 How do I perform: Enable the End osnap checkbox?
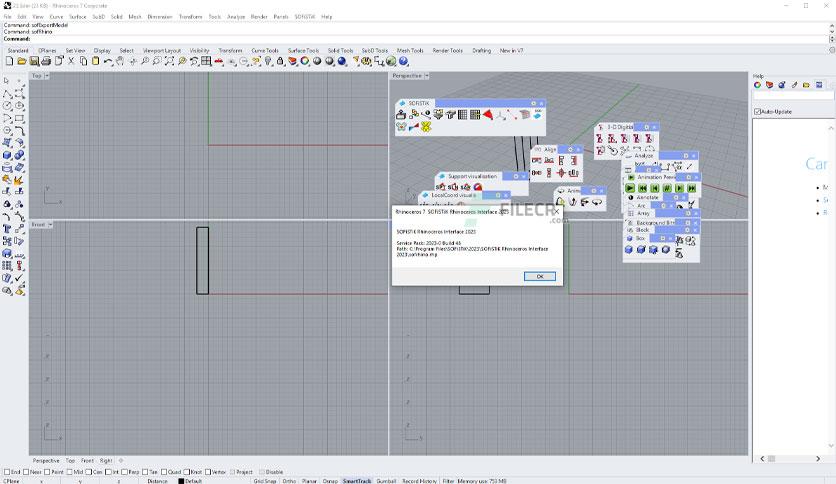7,472
